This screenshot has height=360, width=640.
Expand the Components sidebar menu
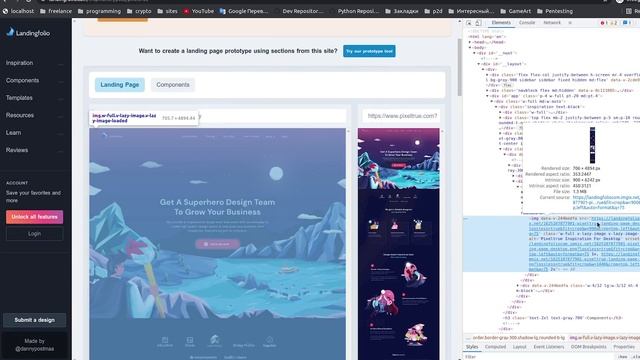[x=35, y=80]
